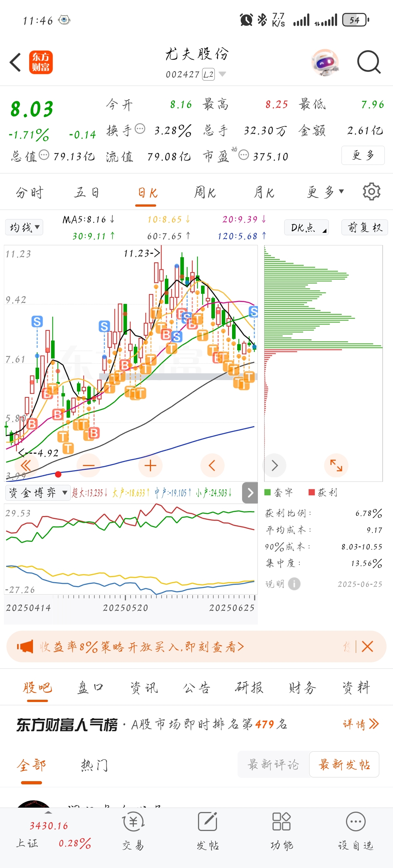
Task: Switch to 最新评论 sort
Action: tap(273, 764)
